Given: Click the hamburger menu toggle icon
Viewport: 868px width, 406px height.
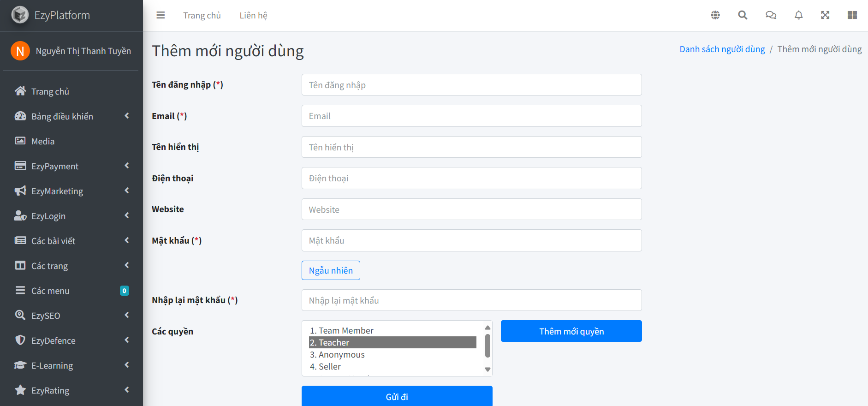Looking at the screenshot, I should (x=161, y=15).
